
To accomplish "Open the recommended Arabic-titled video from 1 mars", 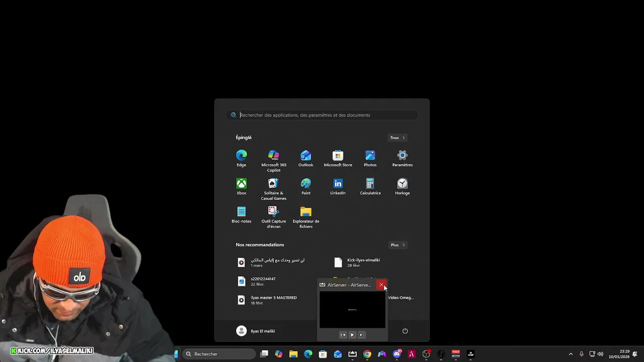I will click(272, 262).
